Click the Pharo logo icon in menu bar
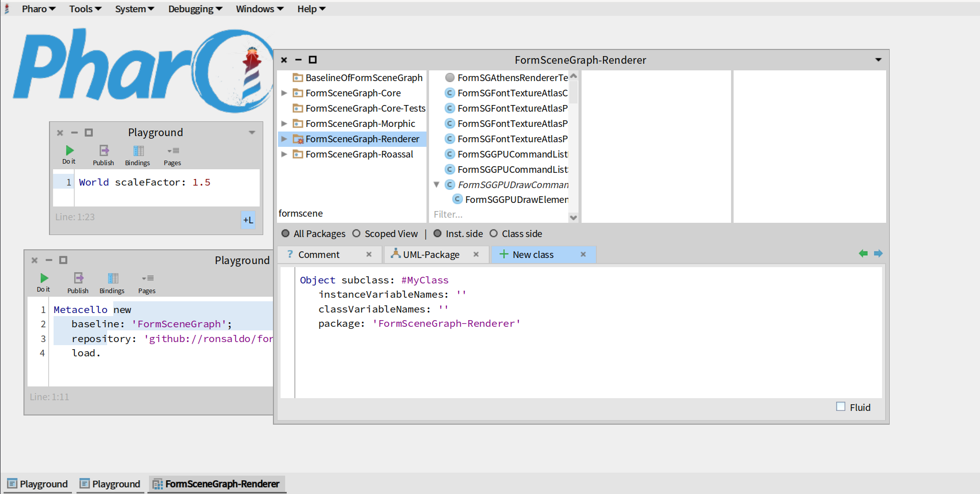Image resolution: width=980 pixels, height=494 pixels. 7,9
